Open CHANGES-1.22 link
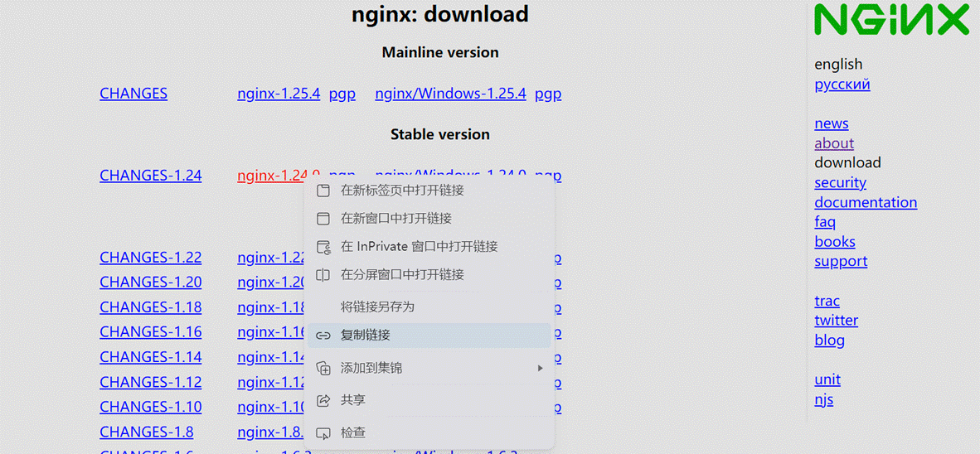 point(151,258)
